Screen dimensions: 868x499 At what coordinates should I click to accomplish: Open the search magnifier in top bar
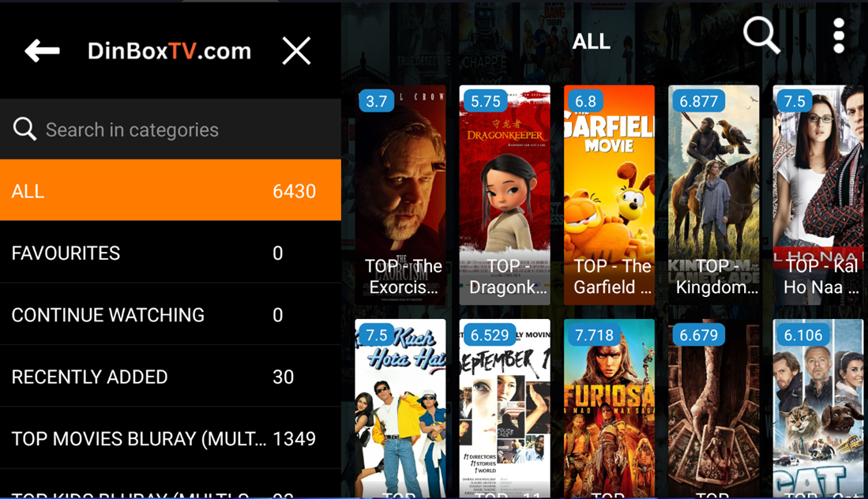tap(761, 35)
